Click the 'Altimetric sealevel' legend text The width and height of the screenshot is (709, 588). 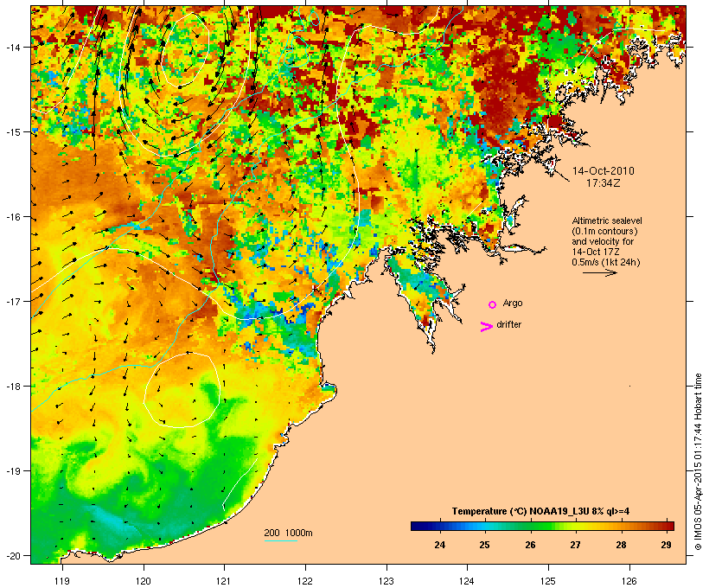click(x=607, y=220)
